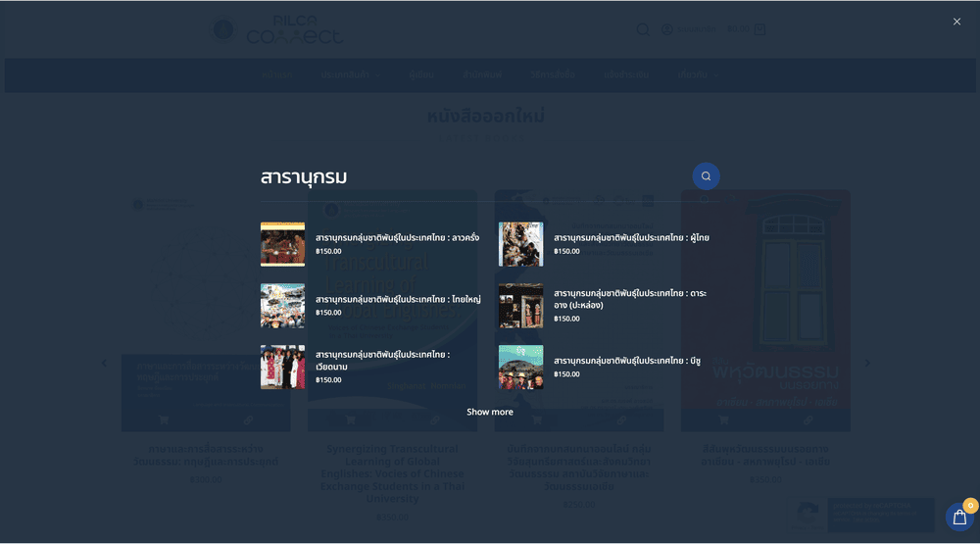Open the ไทยใหญ่ encyclopedia title link
The width and height of the screenshot is (980, 544).
pyautogui.click(x=398, y=299)
